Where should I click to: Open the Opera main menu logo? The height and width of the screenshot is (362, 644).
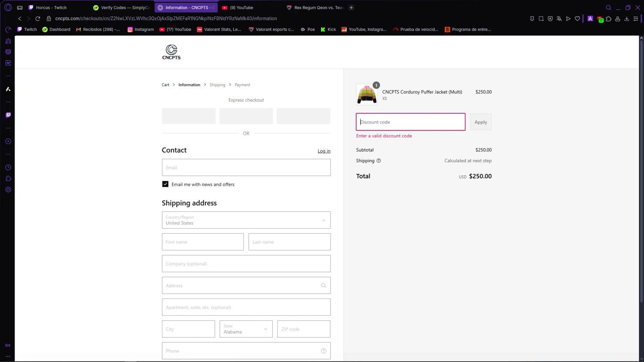(8, 7)
